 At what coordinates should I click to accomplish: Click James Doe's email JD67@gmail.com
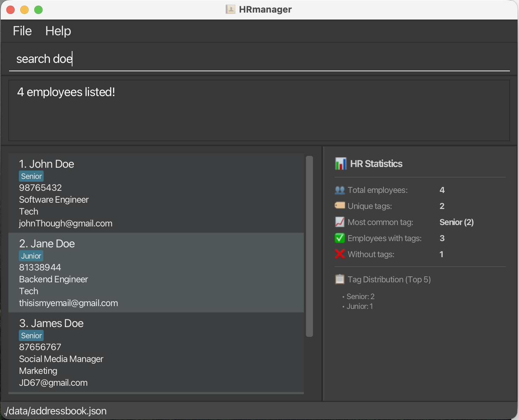click(53, 383)
